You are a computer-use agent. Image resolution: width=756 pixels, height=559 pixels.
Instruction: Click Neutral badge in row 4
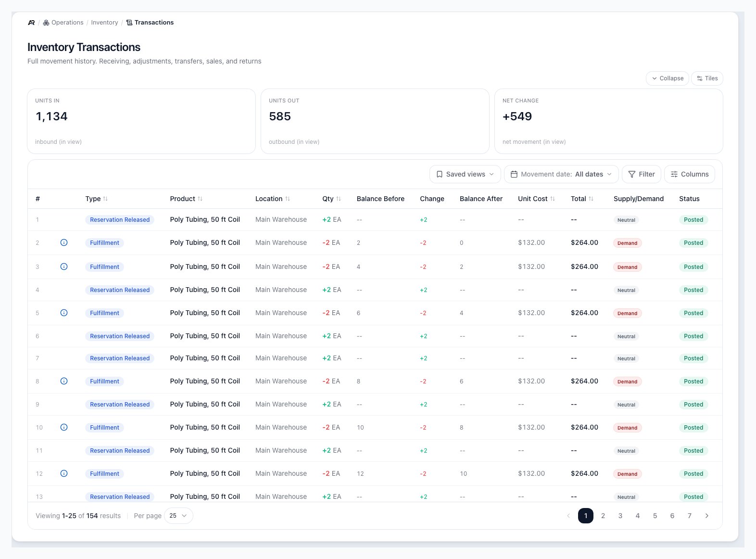(626, 290)
